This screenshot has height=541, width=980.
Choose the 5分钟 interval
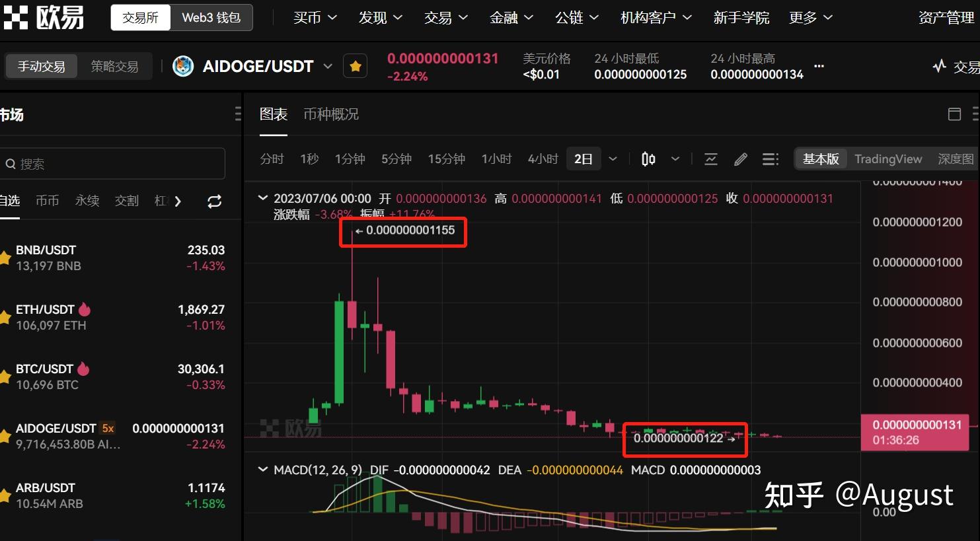(396, 159)
